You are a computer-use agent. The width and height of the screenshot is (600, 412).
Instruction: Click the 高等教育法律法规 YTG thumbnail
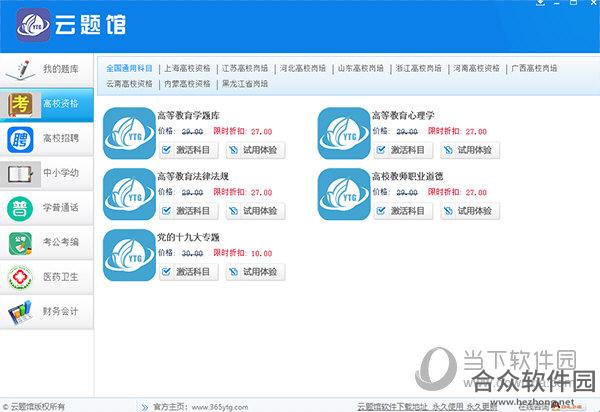pos(129,194)
